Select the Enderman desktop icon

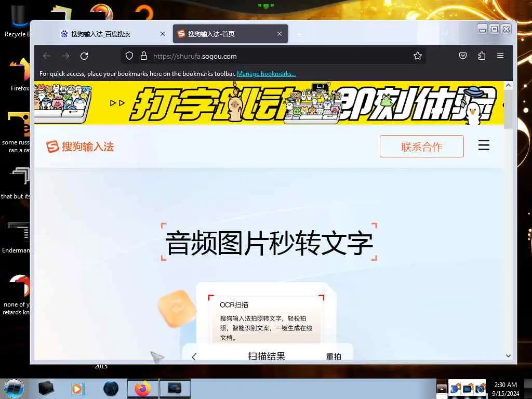point(16,237)
